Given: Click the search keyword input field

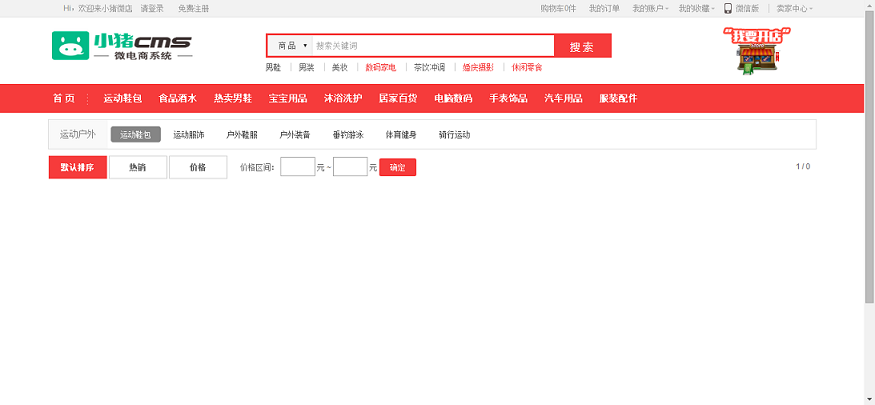Looking at the screenshot, I should click(432, 46).
